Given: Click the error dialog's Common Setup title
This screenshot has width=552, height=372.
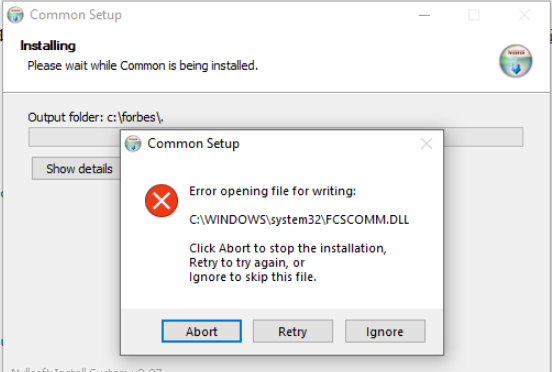Looking at the screenshot, I should point(193,144).
